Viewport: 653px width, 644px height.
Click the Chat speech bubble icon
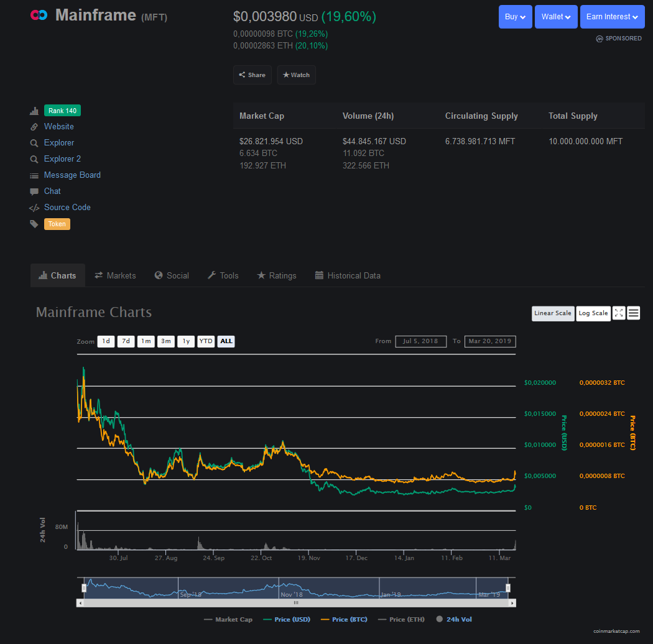(x=34, y=191)
